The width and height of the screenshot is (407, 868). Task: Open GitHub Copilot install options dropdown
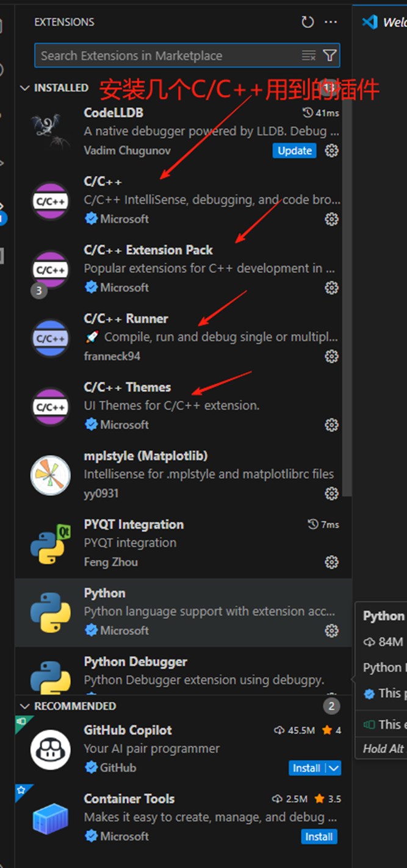[x=333, y=769]
